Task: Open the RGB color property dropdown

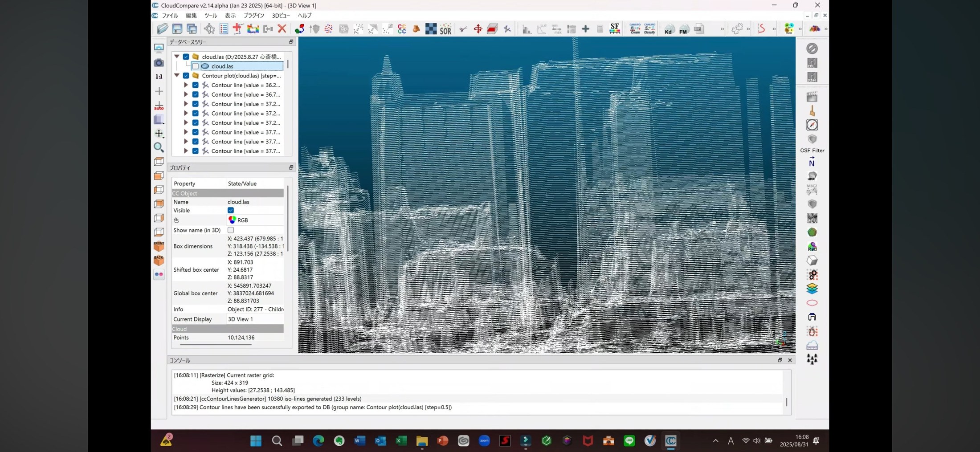Action: coord(255,220)
